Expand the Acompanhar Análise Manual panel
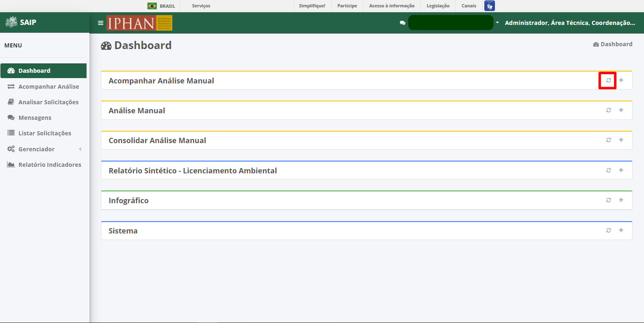The width and height of the screenshot is (644, 323). (x=621, y=80)
